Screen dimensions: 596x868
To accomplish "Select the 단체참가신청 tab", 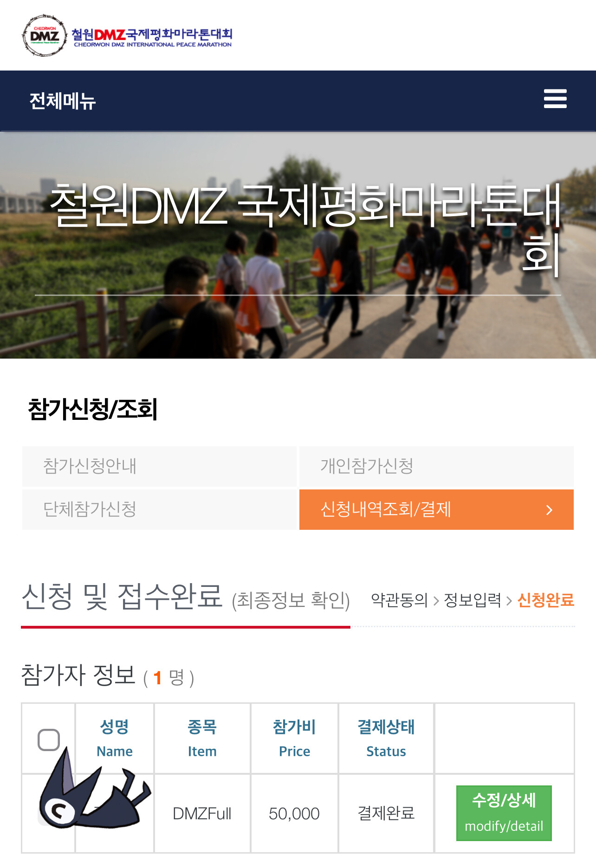I will point(159,509).
